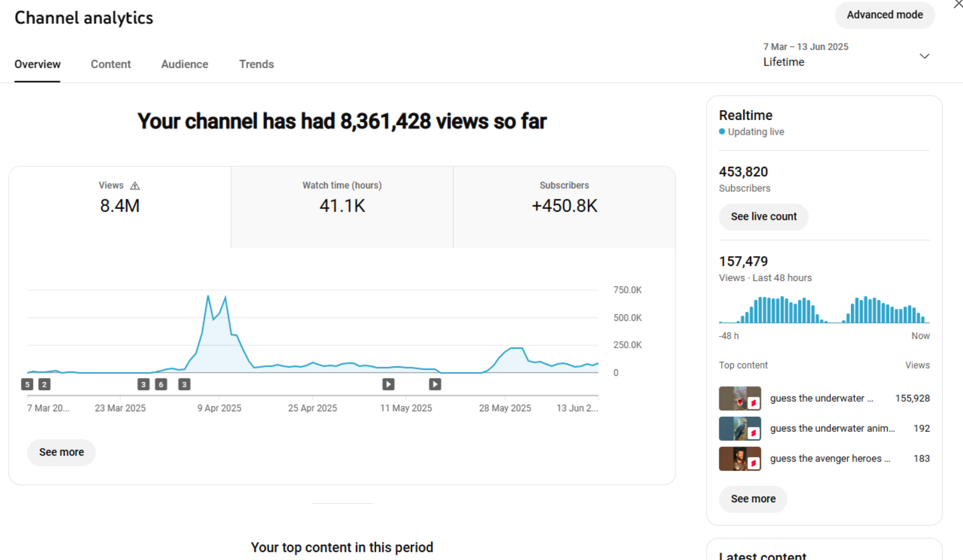Open thumbnail of 'guess the underwater anim...' video

click(740, 428)
